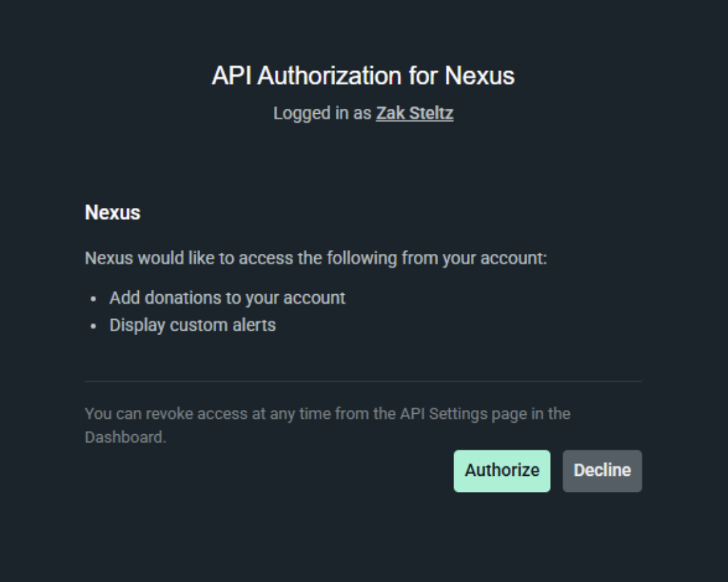
Task: Click the "Nexus would like to access" sentence
Action: point(315,259)
